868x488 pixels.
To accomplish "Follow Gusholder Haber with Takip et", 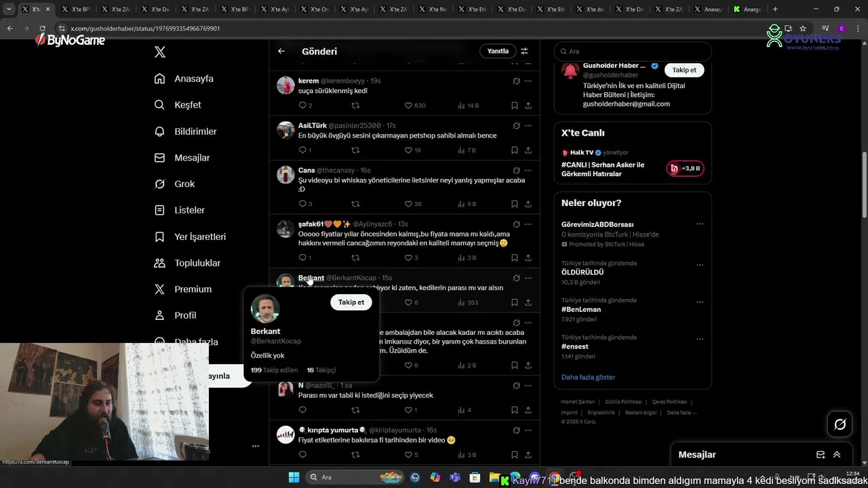I will tap(684, 70).
